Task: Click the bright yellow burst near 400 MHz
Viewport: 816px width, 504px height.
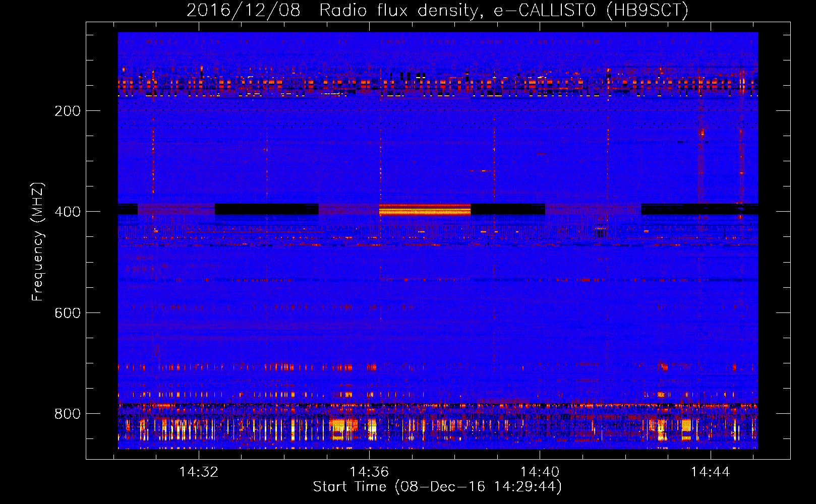Action: [x=425, y=210]
